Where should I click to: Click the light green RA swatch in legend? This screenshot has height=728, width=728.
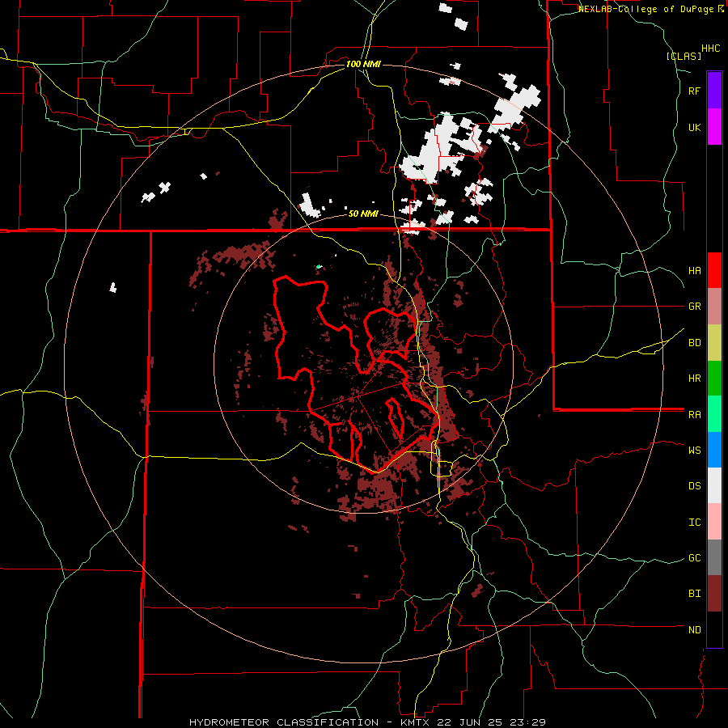coord(714,414)
